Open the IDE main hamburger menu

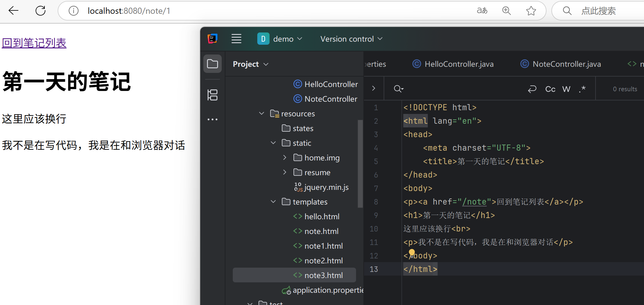236,39
